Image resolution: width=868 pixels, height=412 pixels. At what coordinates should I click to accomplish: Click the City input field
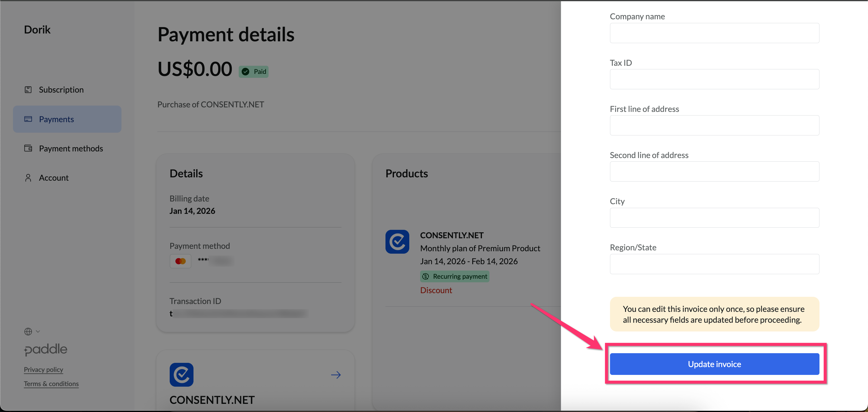tap(714, 218)
